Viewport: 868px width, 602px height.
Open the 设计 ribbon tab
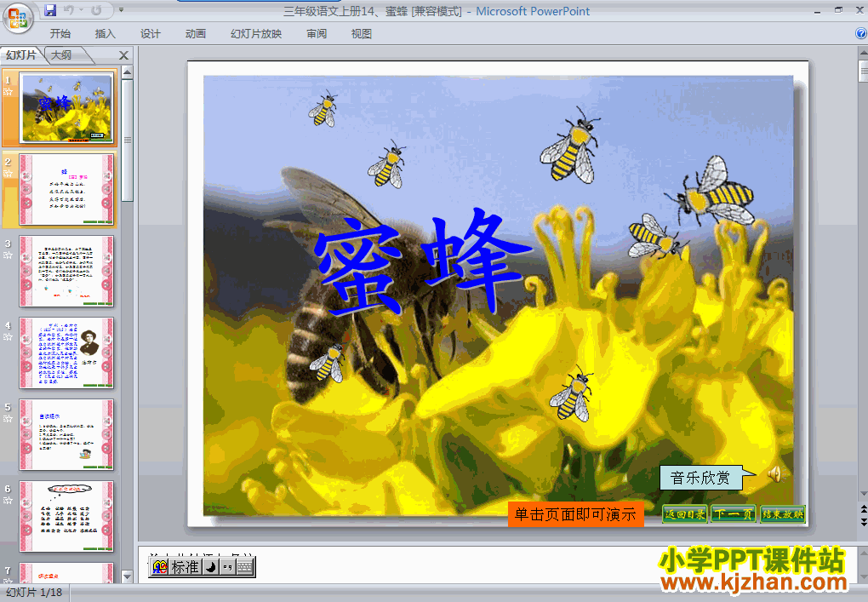tap(150, 34)
